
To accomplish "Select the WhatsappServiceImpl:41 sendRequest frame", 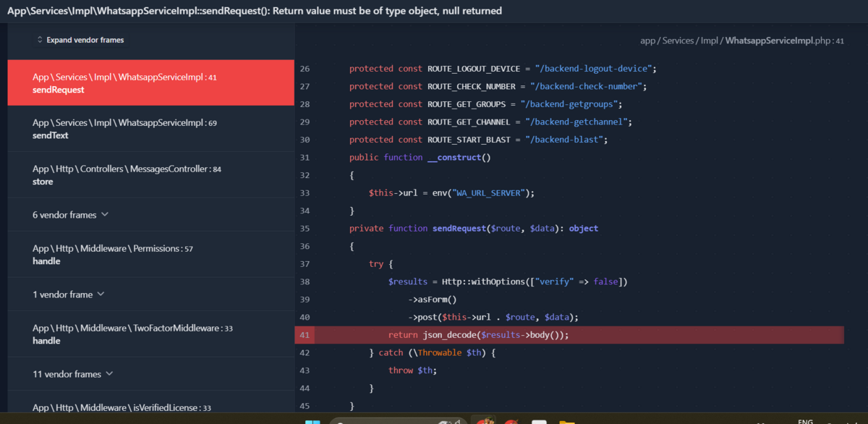I will pos(151,83).
